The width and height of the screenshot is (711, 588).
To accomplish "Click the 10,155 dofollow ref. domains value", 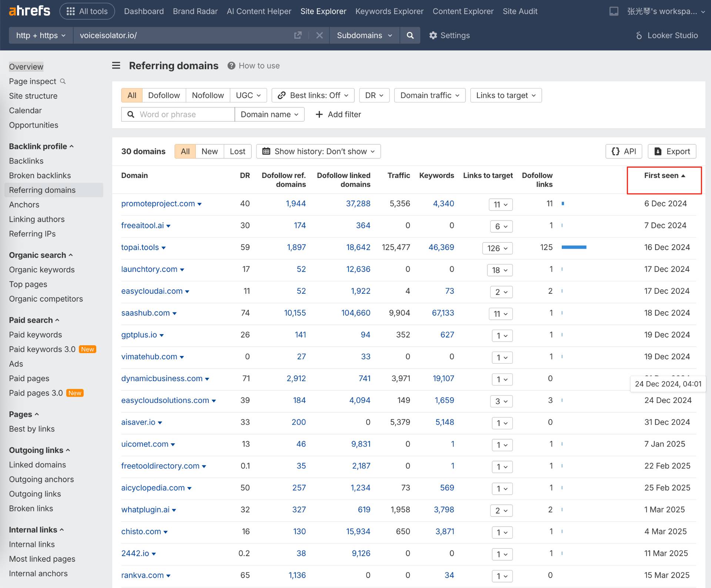I will point(295,313).
